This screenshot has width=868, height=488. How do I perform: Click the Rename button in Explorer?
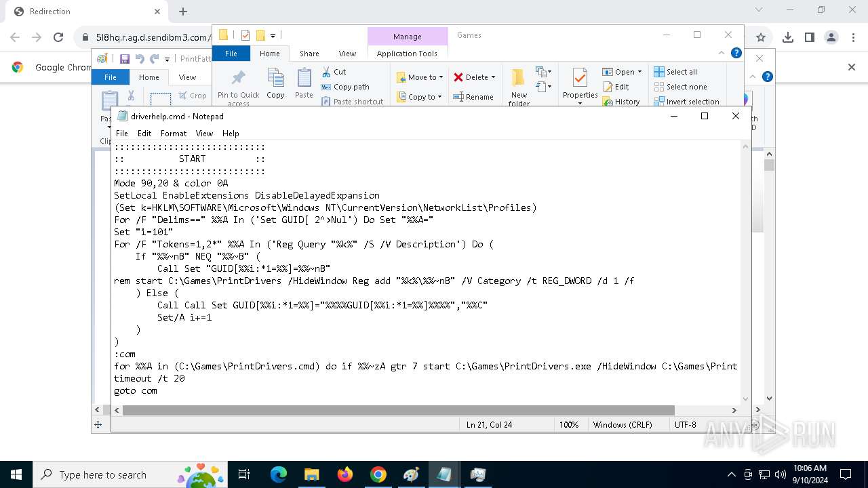[473, 97]
